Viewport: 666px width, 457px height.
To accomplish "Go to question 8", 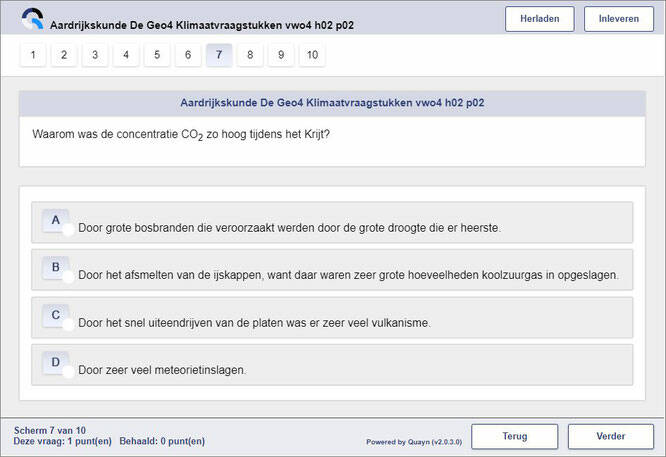I will 250,55.
